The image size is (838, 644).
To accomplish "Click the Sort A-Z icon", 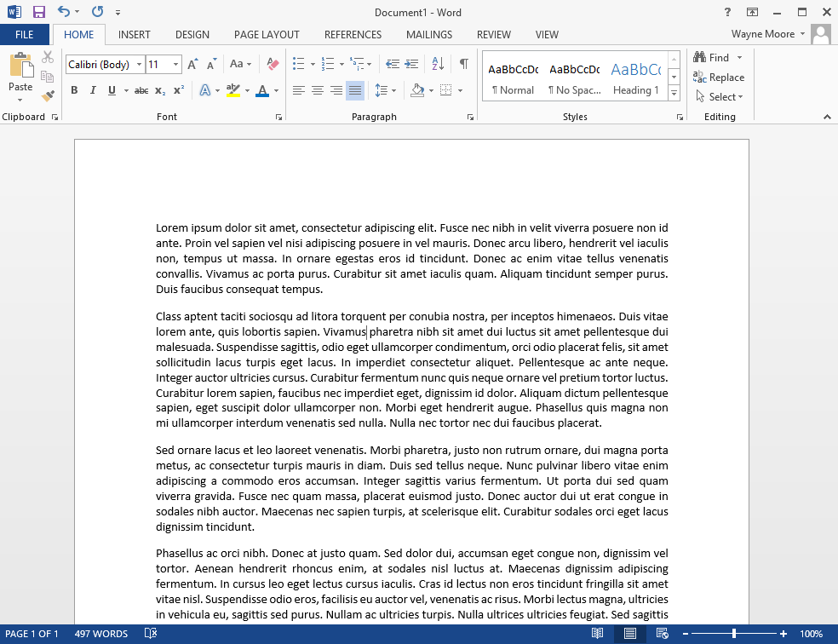I will (438, 64).
